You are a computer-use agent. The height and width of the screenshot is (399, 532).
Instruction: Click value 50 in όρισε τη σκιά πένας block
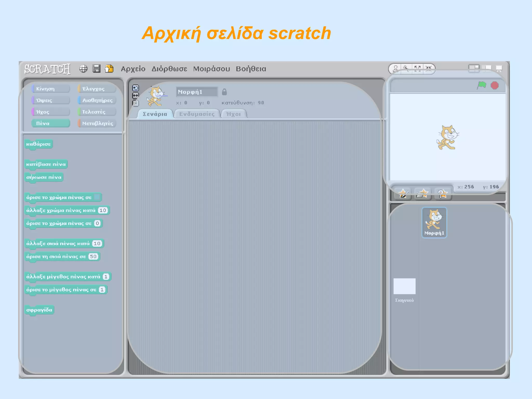(93, 256)
